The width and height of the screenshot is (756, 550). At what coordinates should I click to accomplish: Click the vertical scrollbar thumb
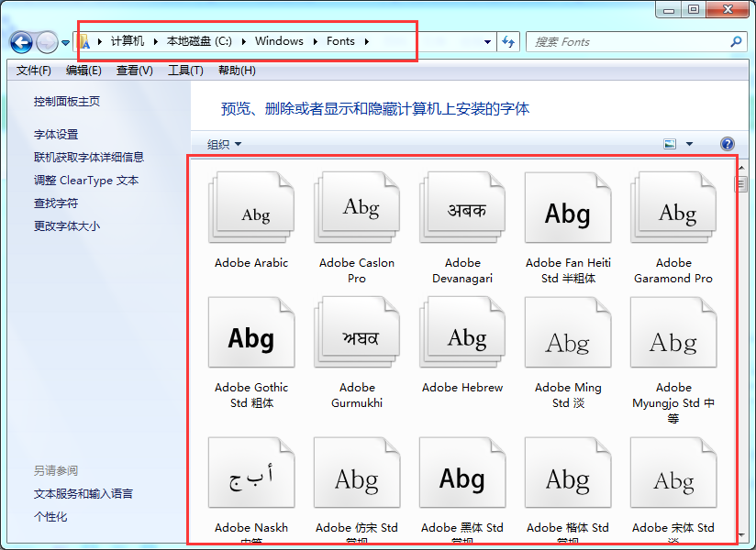[741, 184]
